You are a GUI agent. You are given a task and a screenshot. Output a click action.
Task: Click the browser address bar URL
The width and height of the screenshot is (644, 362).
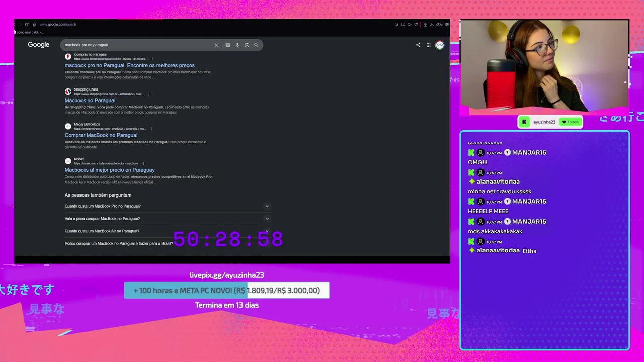(x=58, y=24)
